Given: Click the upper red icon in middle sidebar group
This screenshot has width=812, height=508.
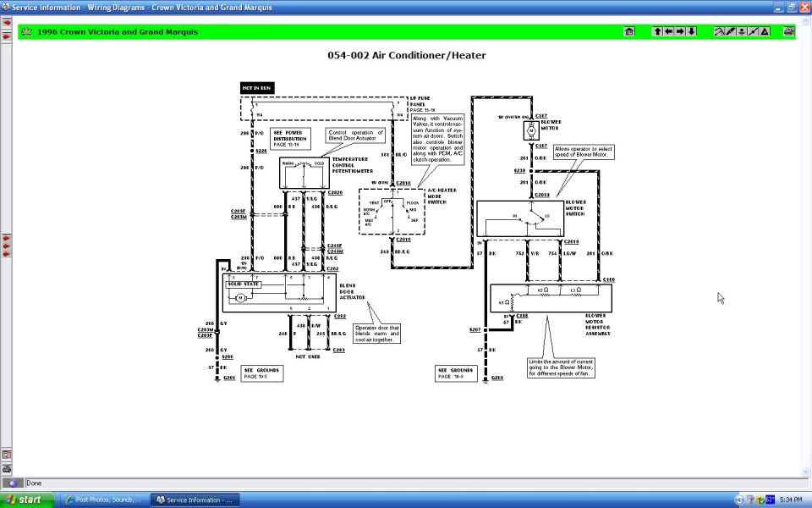Looking at the screenshot, I should (6, 238).
